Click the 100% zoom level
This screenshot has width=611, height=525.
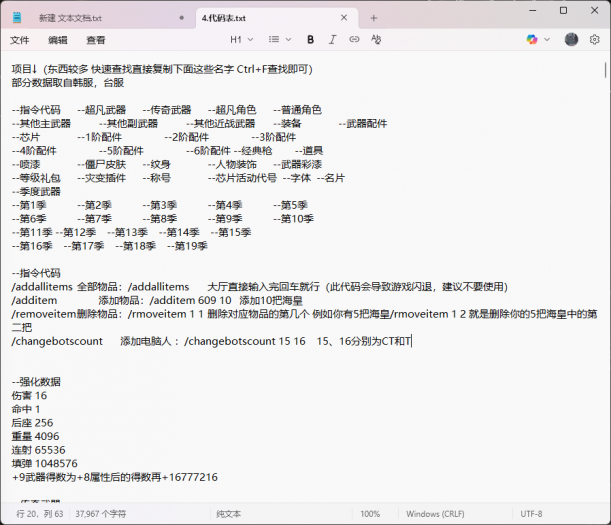(x=370, y=514)
